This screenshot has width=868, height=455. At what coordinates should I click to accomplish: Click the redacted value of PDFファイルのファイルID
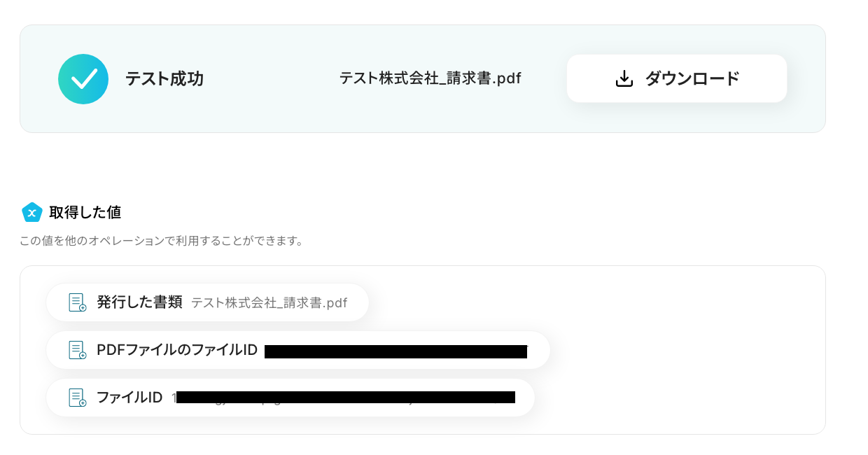pos(395,351)
